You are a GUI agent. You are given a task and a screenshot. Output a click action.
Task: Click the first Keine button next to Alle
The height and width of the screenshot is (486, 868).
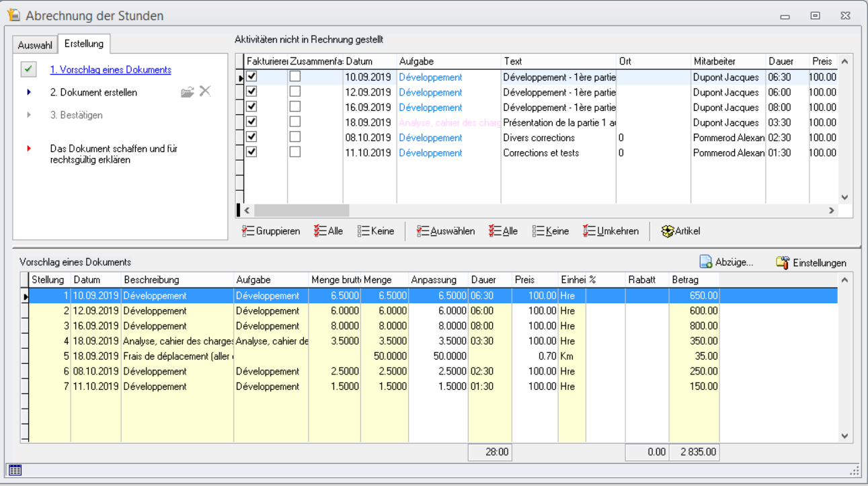376,231
